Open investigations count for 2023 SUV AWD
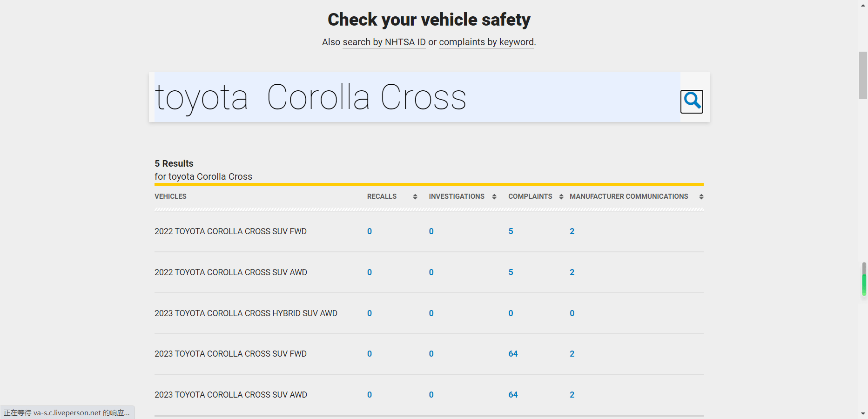 click(431, 395)
